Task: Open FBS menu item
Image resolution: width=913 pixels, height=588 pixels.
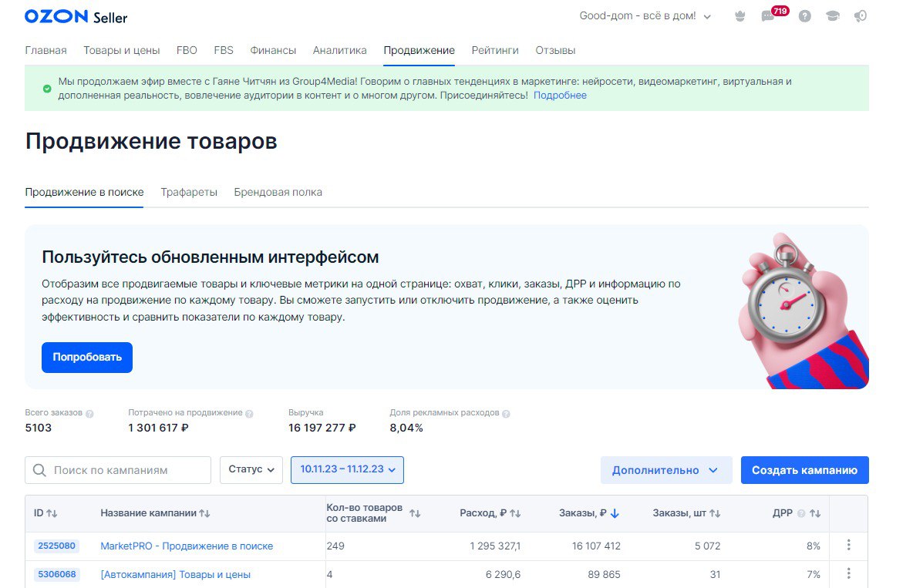Action: [224, 51]
